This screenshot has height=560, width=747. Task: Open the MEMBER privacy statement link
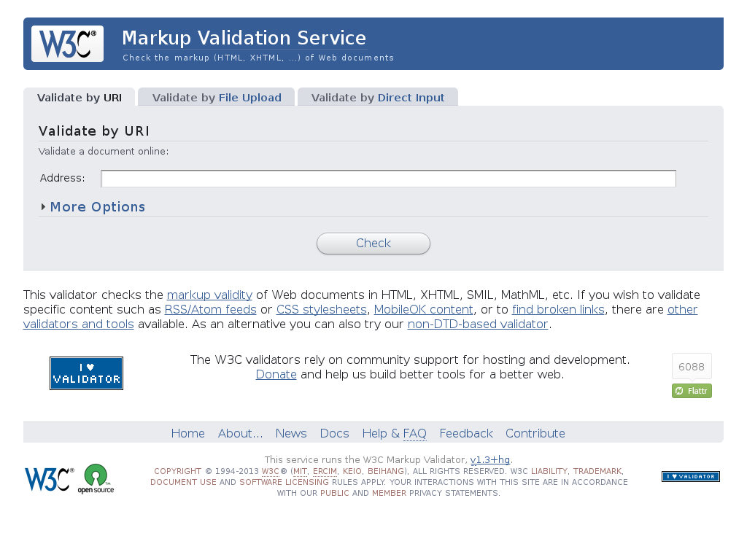click(390, 493)
